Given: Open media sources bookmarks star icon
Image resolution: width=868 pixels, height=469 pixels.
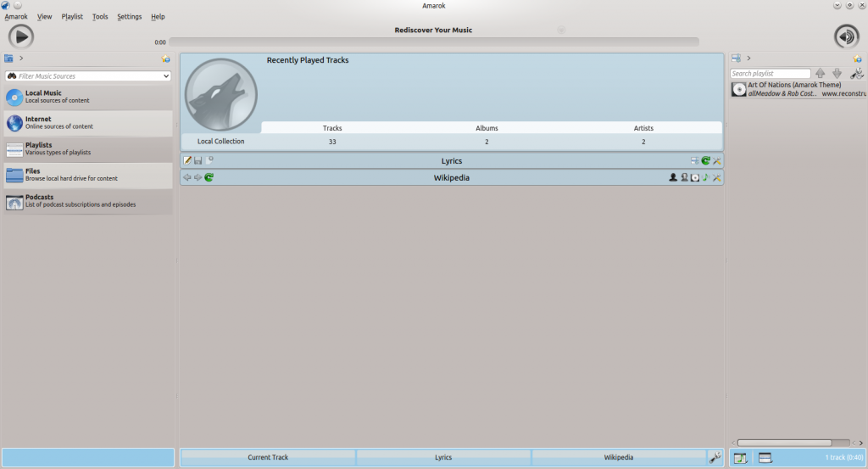Looking at the screenshot, I should click(x=165, y=59).
